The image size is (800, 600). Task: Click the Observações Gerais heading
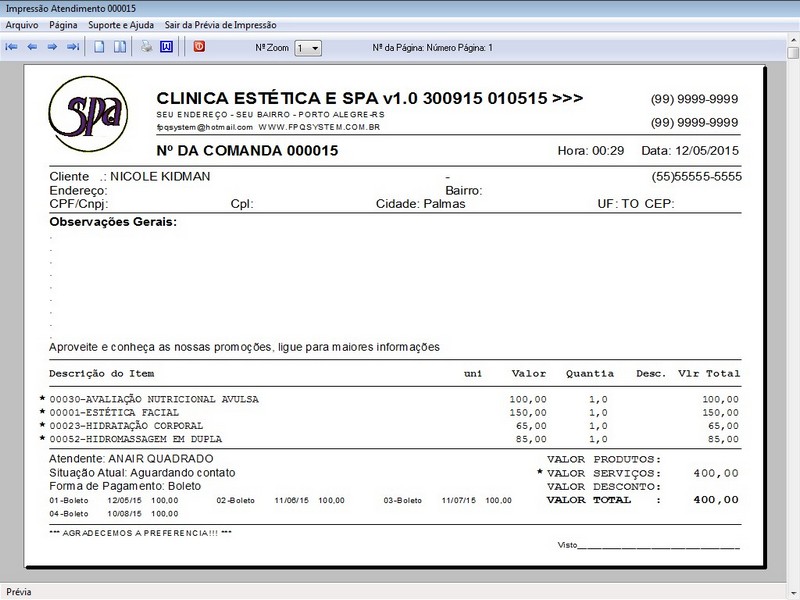pos(113,222)
